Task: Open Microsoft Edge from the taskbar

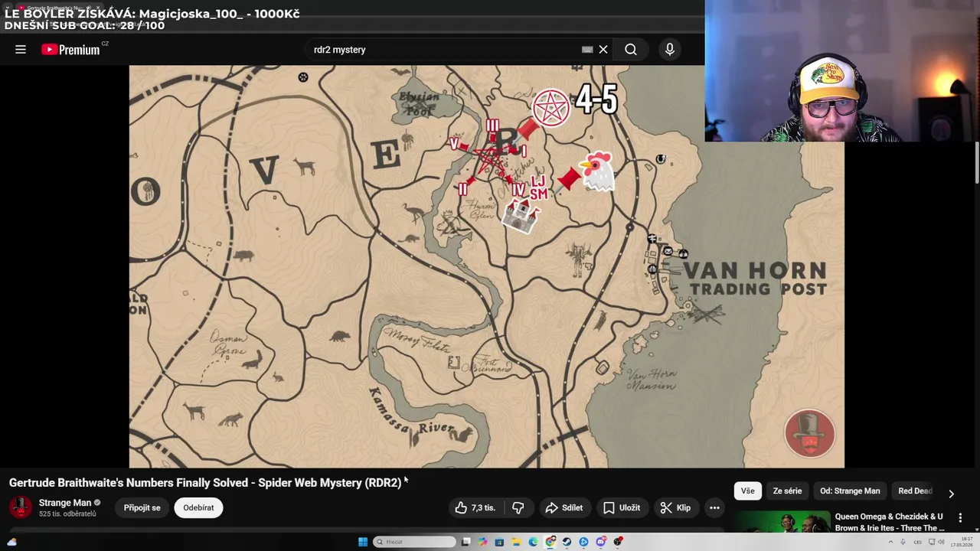Action: pyautogui.click(x=533, y=542)
